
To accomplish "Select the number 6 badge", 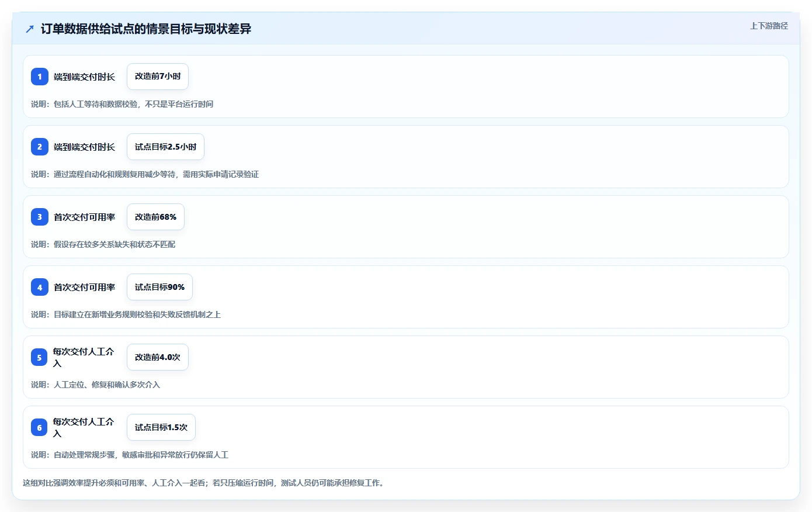I will click(x=40, y=427).
